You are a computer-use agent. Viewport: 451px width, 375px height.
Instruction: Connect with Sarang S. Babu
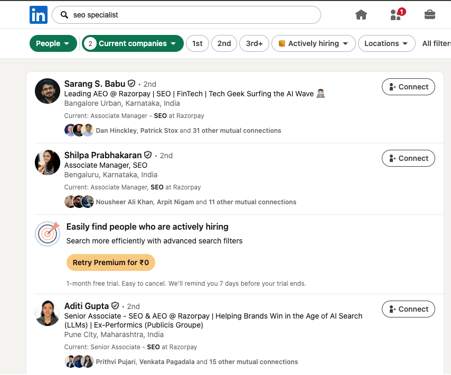tap(408, 87)
